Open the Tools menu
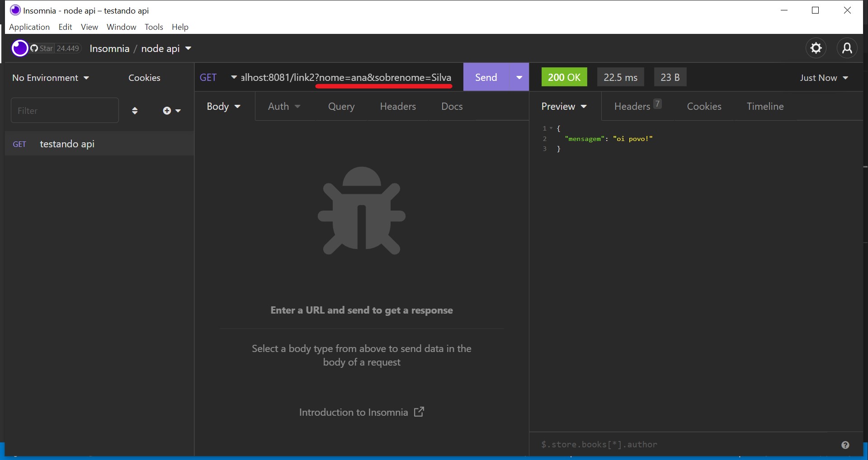The height and width of the screenshot is (460, 868). click(154, 27)
